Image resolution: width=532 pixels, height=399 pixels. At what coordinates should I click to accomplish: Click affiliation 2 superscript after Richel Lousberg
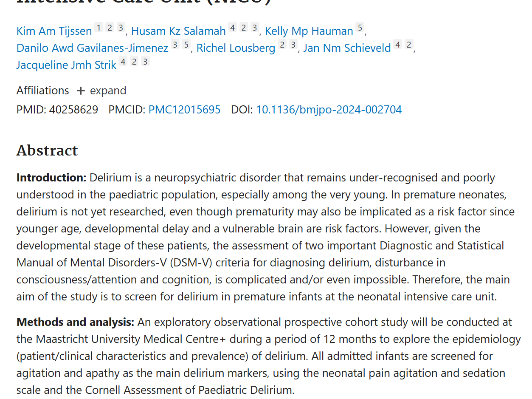coord(282,45)
